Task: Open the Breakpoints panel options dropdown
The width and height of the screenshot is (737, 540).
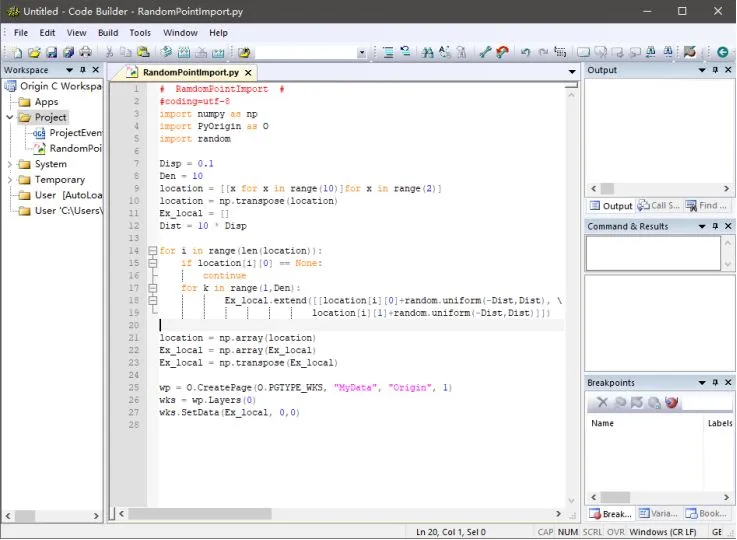Action: click(702, 383)
